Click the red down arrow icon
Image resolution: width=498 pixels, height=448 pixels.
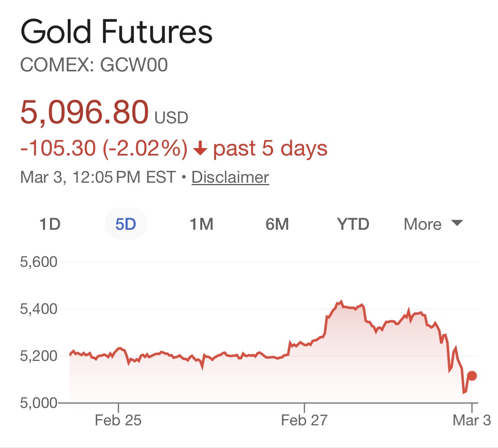pos(200,149)
